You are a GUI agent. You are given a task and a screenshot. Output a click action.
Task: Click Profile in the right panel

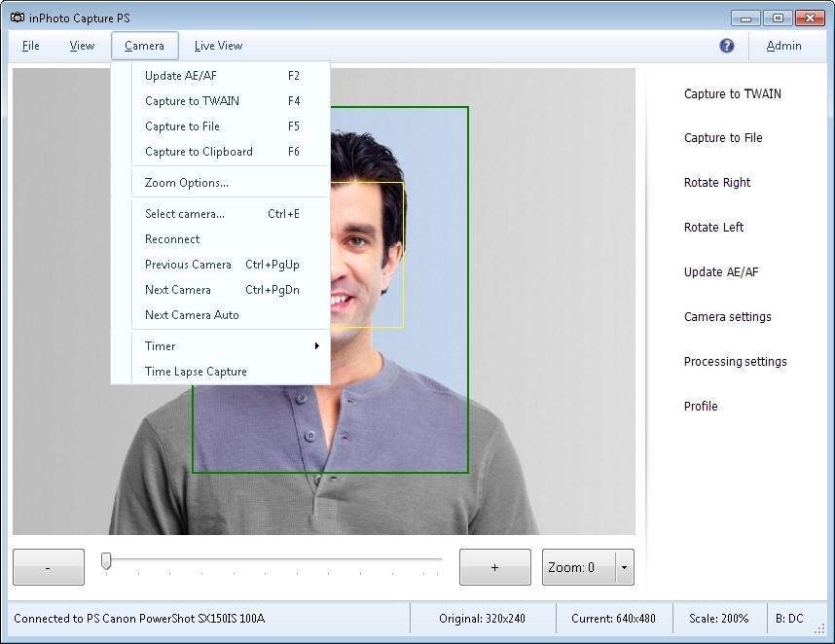701,407
